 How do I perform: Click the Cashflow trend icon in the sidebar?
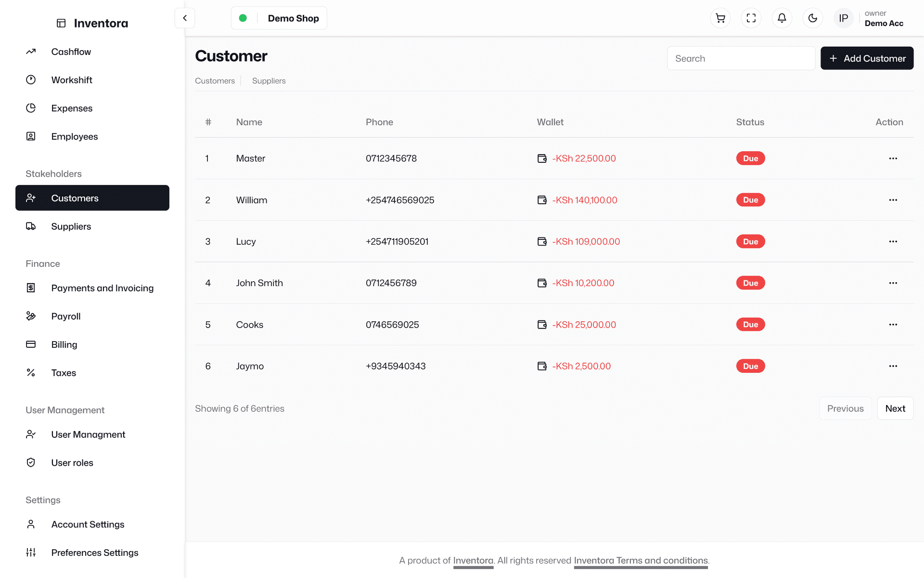pyautogui.click(x=31, y=52)
